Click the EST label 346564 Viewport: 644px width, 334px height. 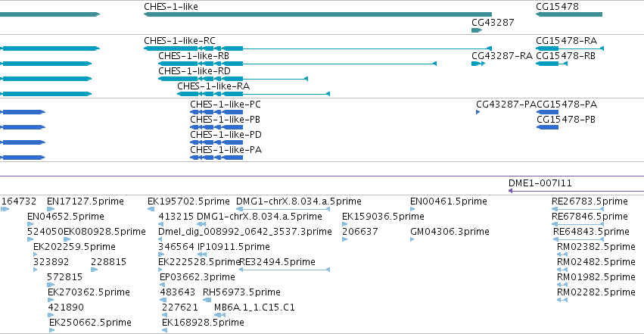point(176,247)
